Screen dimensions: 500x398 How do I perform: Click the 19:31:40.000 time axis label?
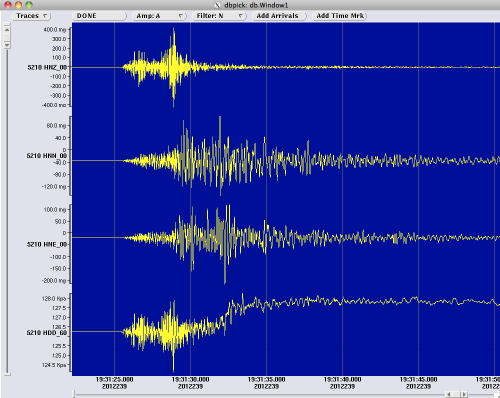coord(342,379)
